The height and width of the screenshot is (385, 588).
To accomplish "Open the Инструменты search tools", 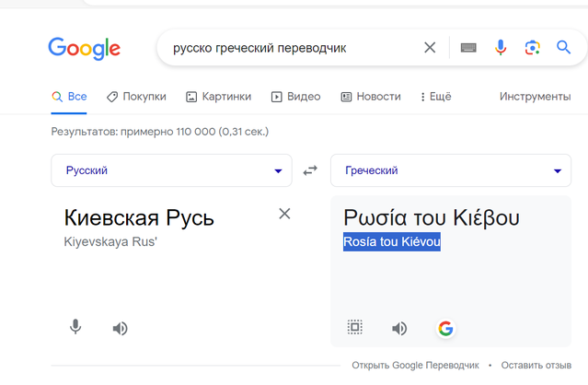I will pyautogui.click(x=536, y=97).
